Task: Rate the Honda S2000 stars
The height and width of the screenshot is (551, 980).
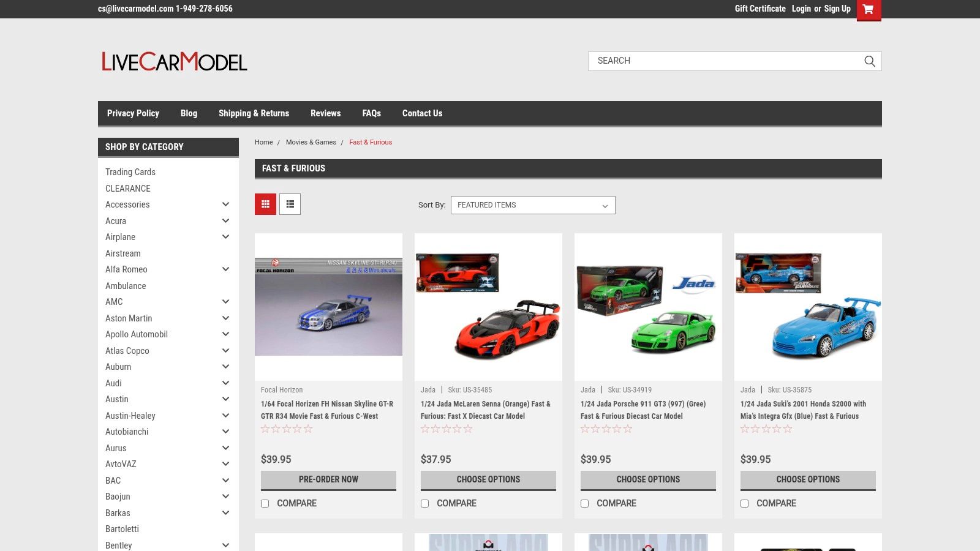Action: (766, 429)
